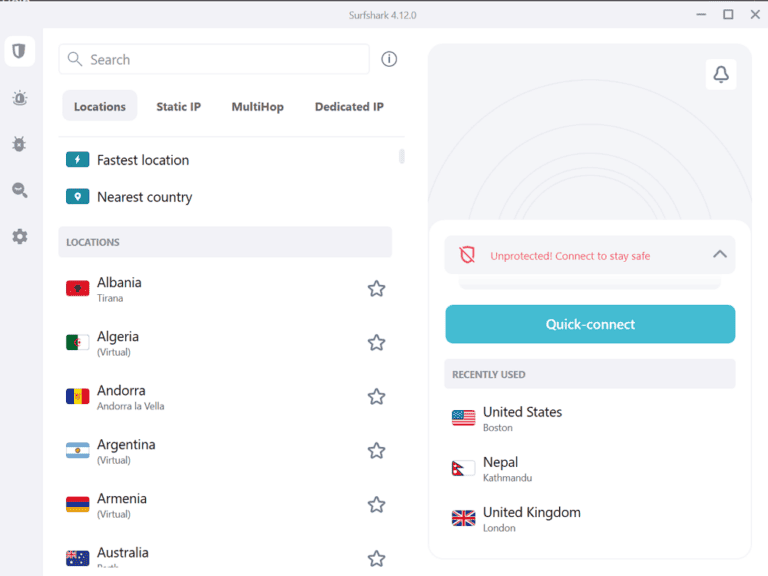Viewport: 768px width, 576px height.
Task: Click the Search input field
Action: (x=225, y=59)
